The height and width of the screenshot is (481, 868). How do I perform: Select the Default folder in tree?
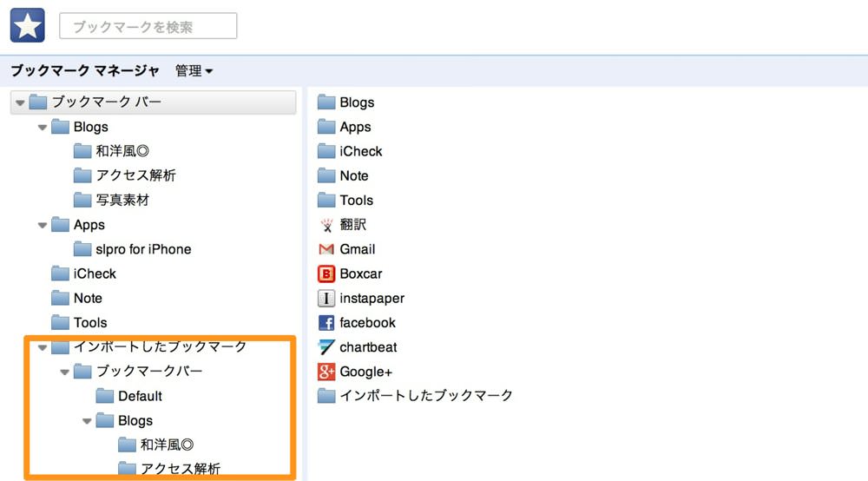click(x=140, y=396)
